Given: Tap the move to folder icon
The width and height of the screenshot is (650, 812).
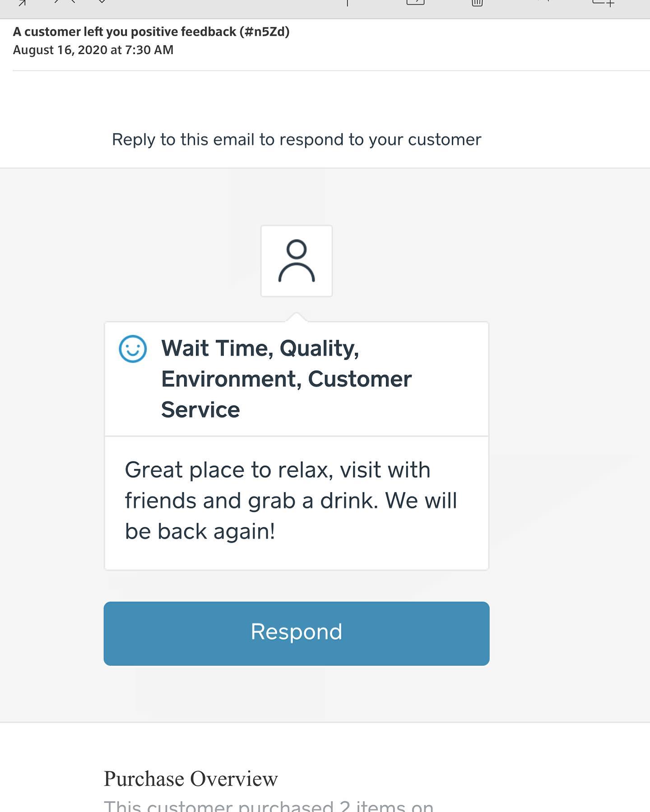Looking at the screenshot, I should click(415, 2).
